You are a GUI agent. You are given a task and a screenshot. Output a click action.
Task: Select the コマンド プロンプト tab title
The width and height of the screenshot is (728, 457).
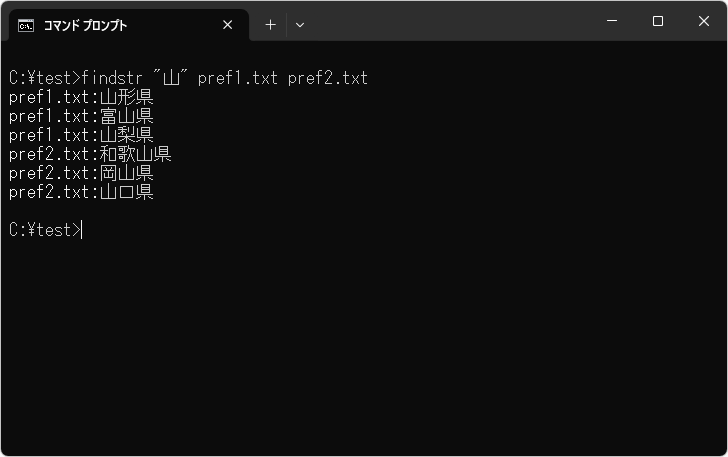coord(86,25)
